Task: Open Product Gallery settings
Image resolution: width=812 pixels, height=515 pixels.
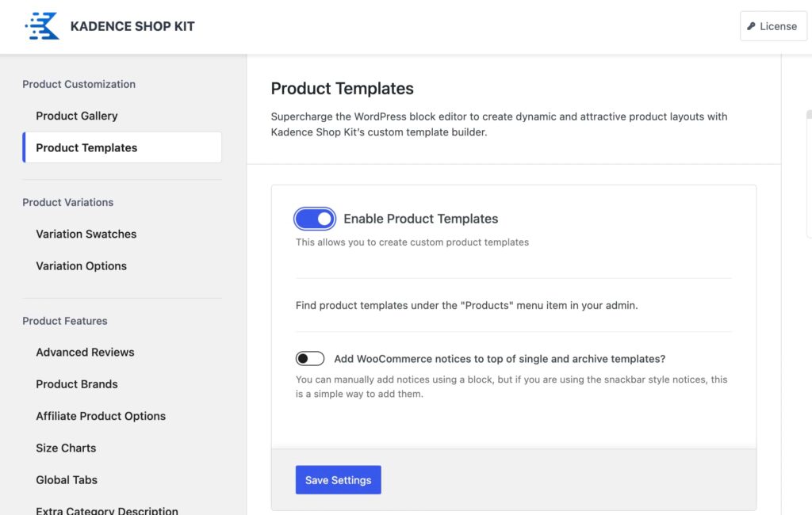Action: click(77, 116)
